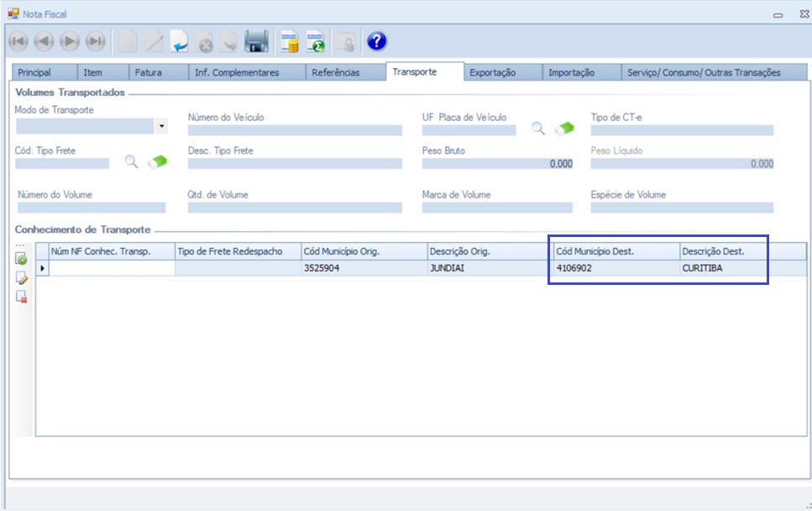Click the document with green sigma icon
Image resolution: width=812 pixels, height=511 pixels.
coord(316,41)
